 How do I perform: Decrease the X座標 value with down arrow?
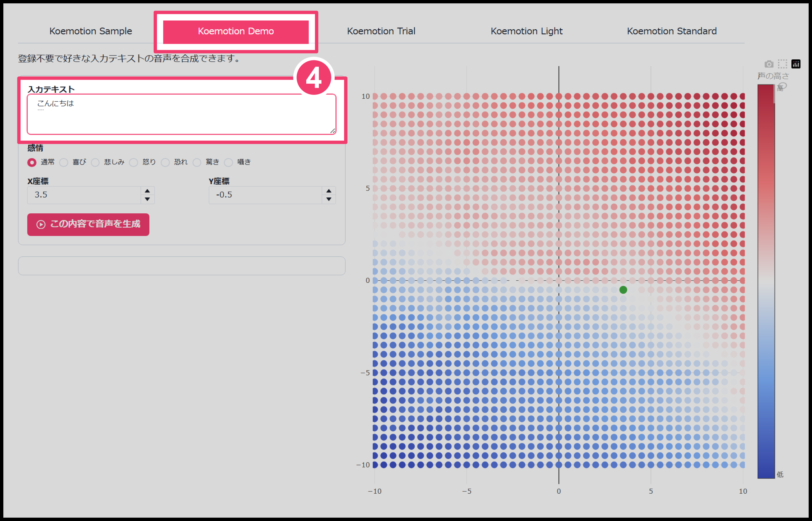(148, 199)
